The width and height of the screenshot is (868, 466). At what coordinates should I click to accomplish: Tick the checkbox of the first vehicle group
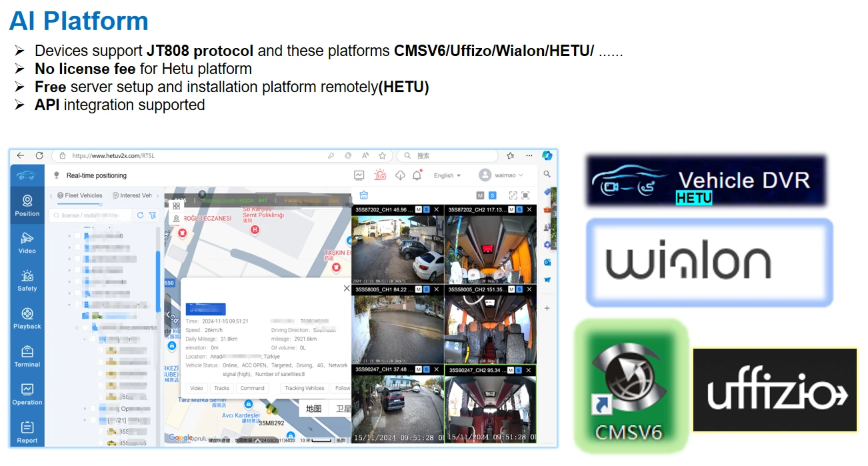tap(77, 236)
